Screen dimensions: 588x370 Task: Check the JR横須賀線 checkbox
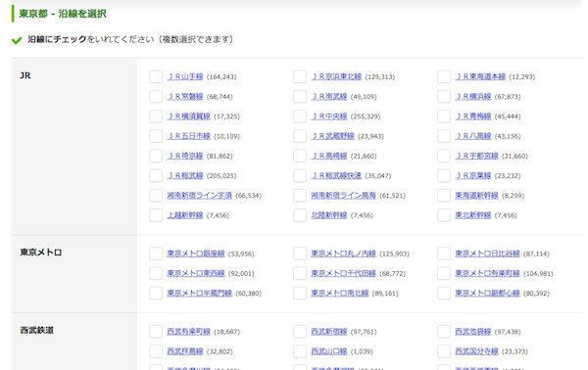(x=156, y=116)
